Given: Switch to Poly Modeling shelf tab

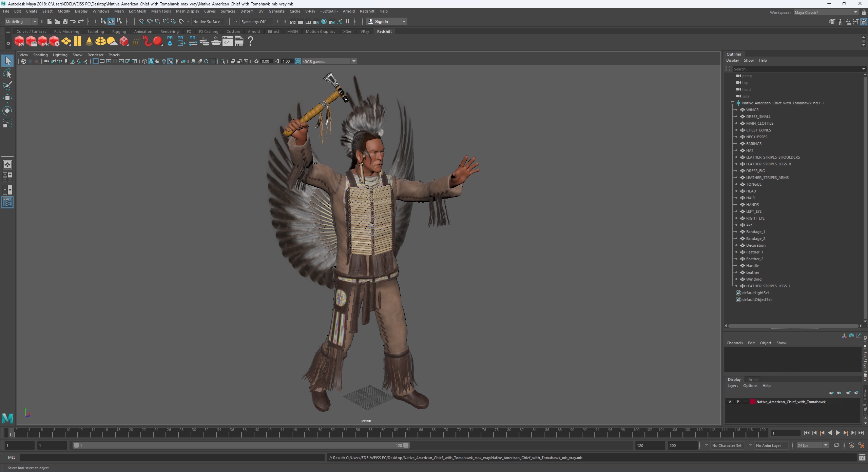Looking at the screenshot, I should pyautogui.click(x=66, y=32).
